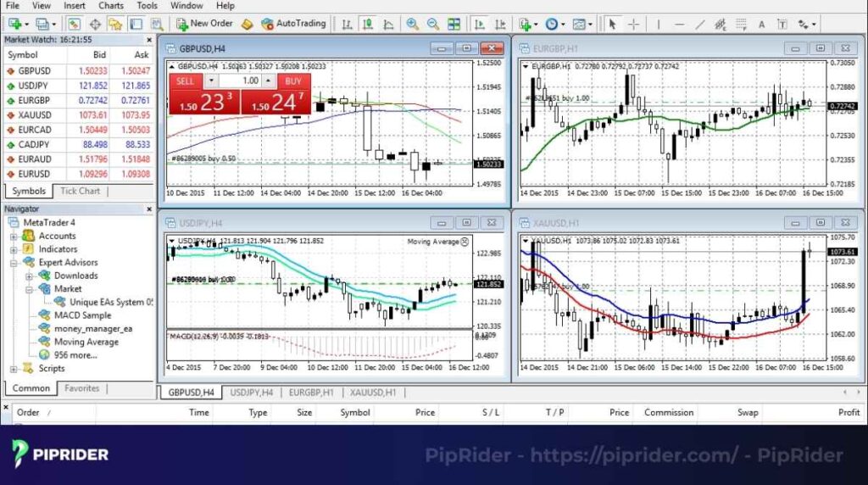
Task: Select the Text Label tool
Action: [x=782, y=24]
